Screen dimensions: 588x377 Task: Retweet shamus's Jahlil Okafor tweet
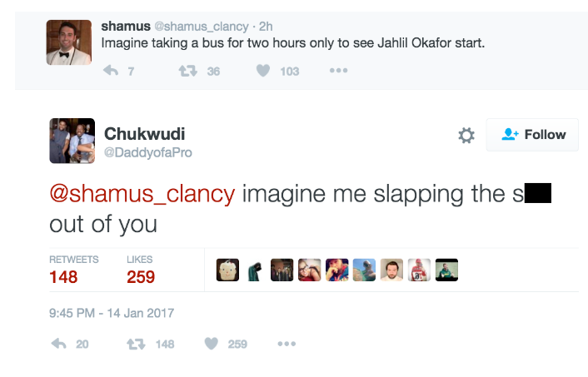187,71
